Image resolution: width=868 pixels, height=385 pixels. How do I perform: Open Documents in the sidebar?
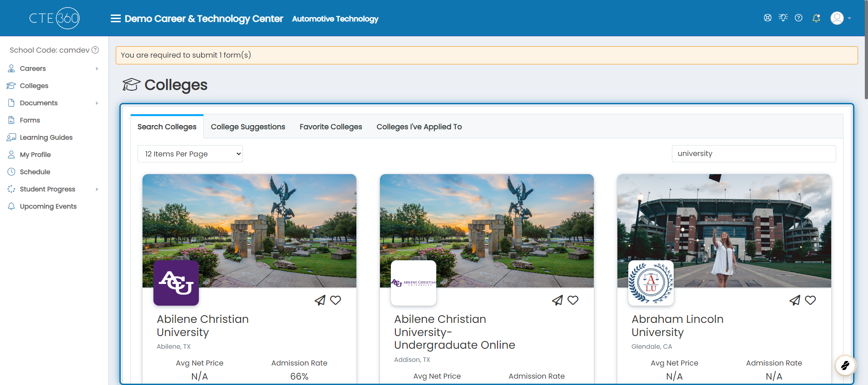(39, 103)
